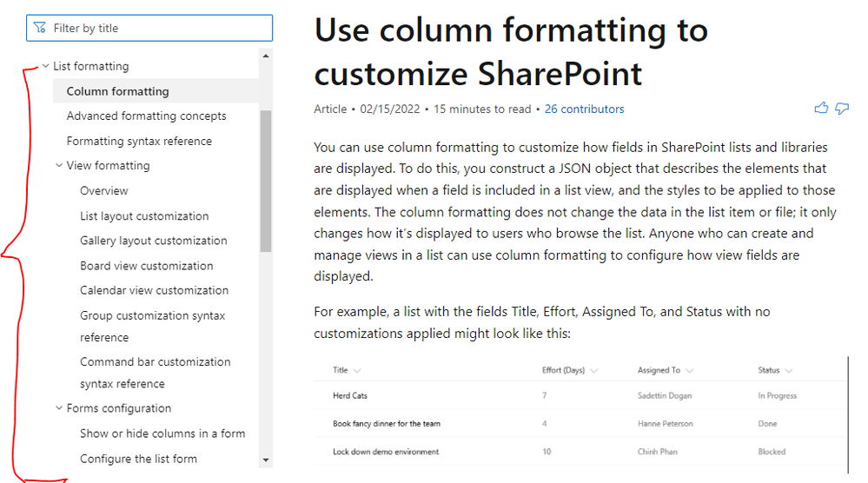Open the Effort (Days) column dropdown

(x=594, y=371)
